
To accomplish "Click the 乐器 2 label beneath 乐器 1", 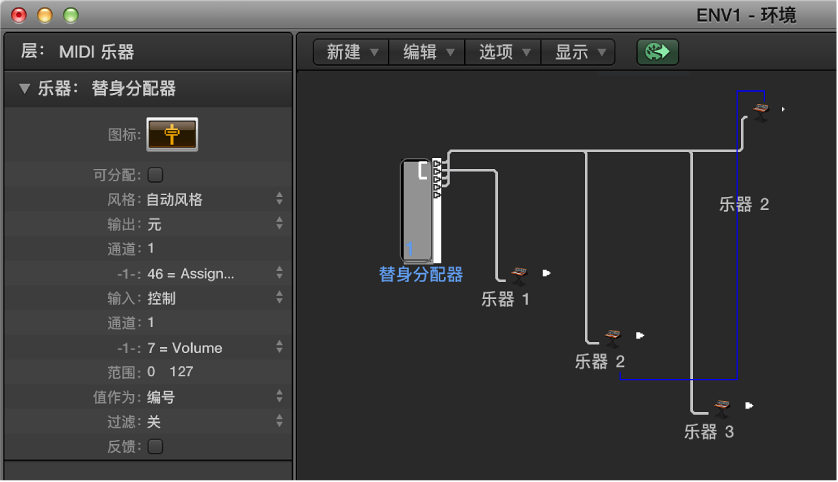I will 600,362.
